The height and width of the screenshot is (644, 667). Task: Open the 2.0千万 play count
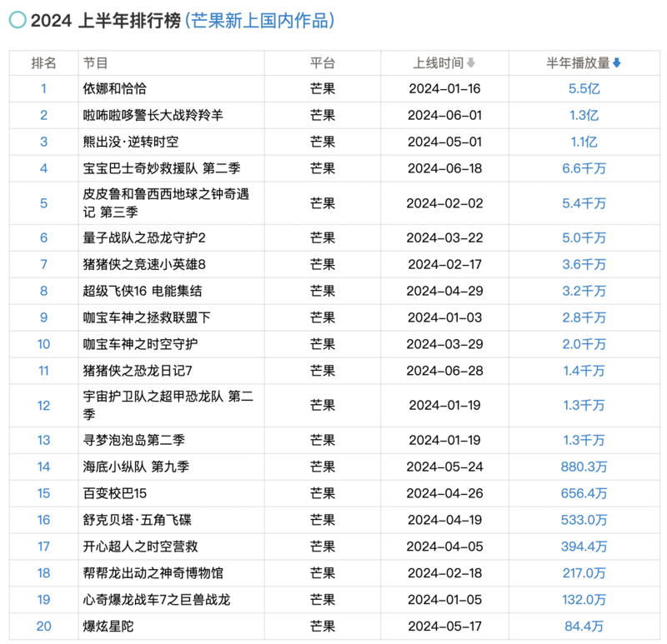[584, 344]
